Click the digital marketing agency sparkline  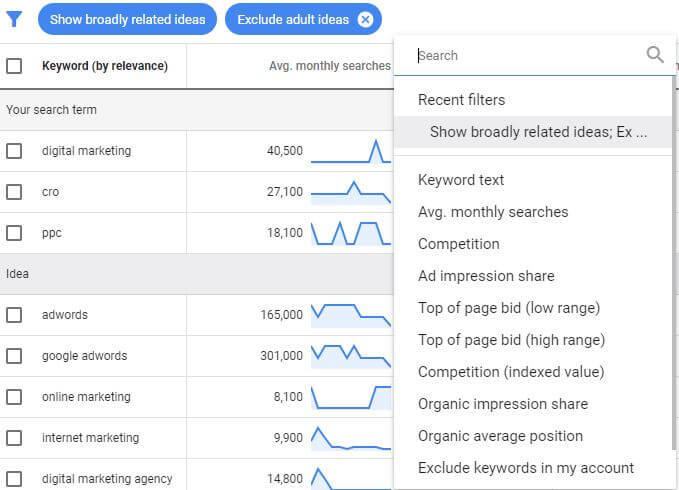point(351,479)
